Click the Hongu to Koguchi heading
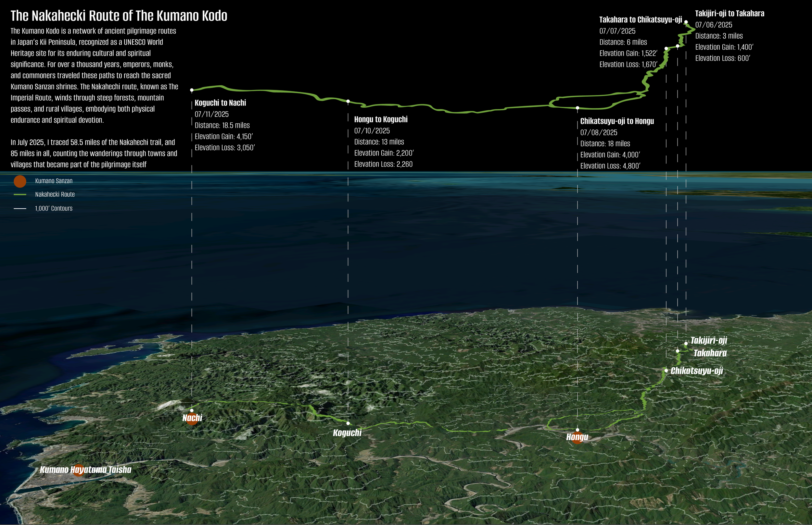This screenshot has height=525, width=812. point(381,119)
